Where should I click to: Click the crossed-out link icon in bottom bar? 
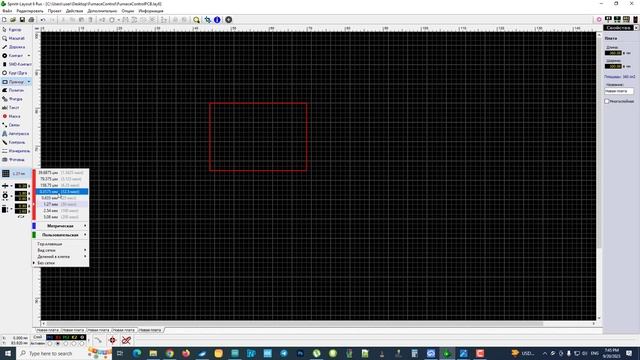point(126,340)
